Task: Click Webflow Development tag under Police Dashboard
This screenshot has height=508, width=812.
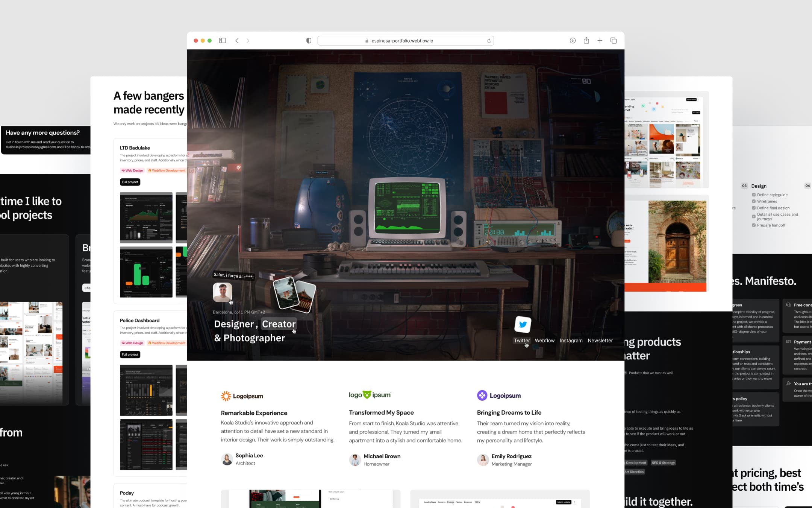Action: click(x=167, y=343)
